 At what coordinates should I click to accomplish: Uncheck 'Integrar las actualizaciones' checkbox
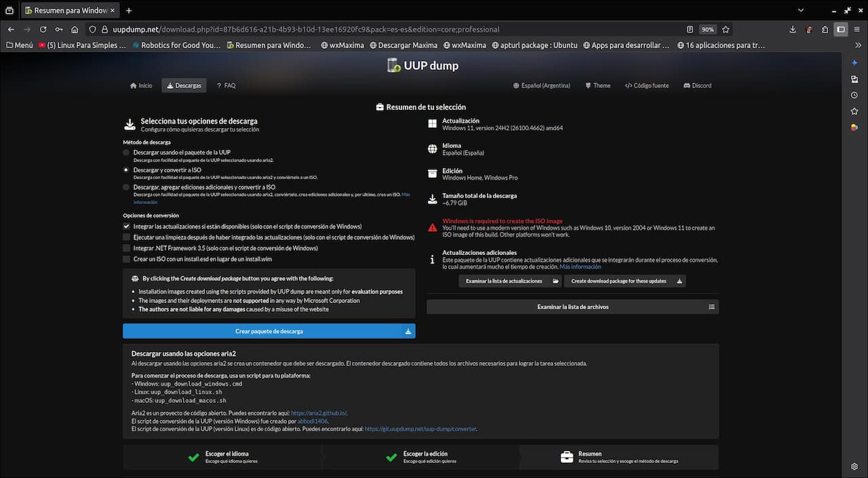click(x=127, y=226)
